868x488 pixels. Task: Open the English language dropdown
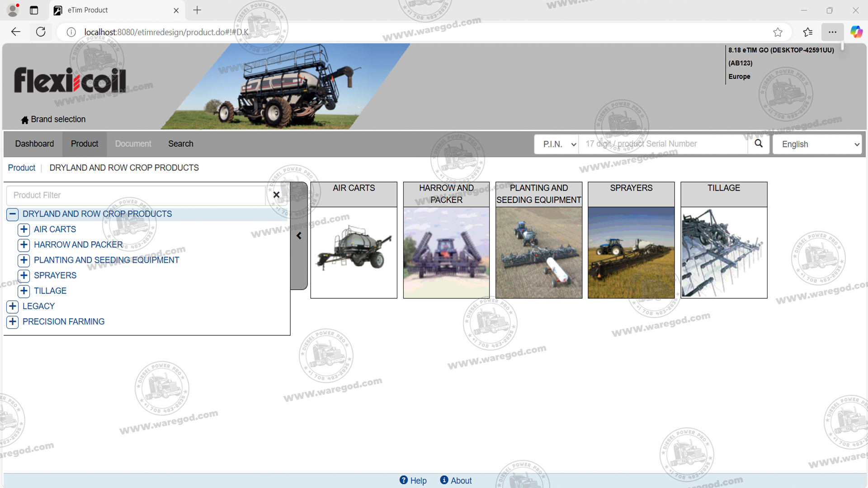pyautogui.click(x=816, y=144)
